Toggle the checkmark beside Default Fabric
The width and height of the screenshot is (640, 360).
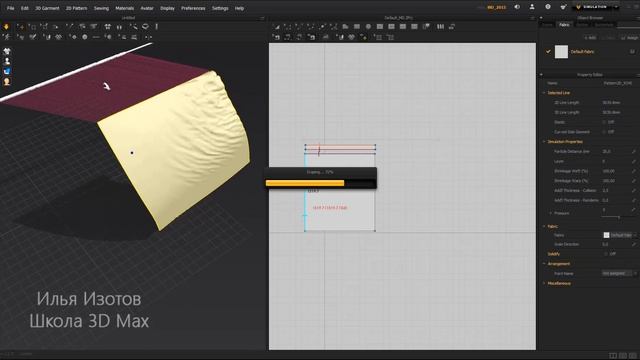click(548, 52)
